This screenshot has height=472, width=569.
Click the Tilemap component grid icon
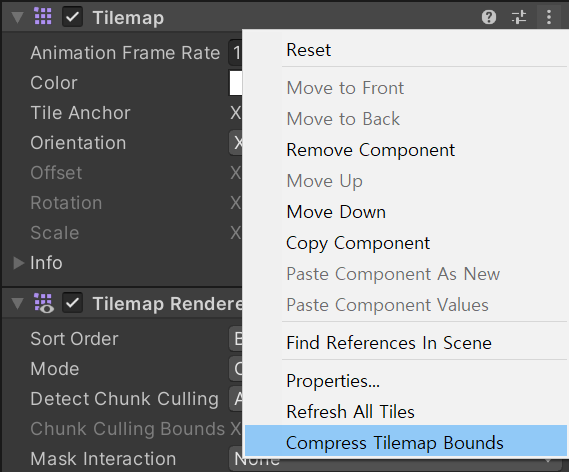point(43,17)
